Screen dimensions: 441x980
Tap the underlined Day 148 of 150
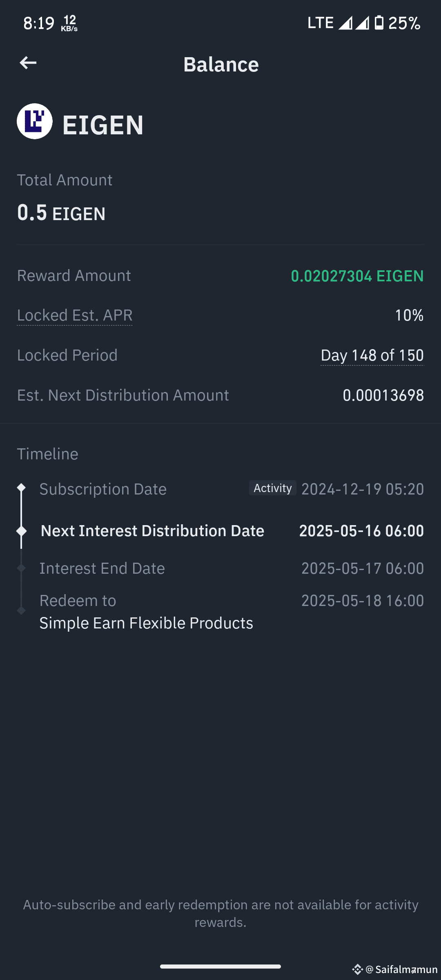372,355
